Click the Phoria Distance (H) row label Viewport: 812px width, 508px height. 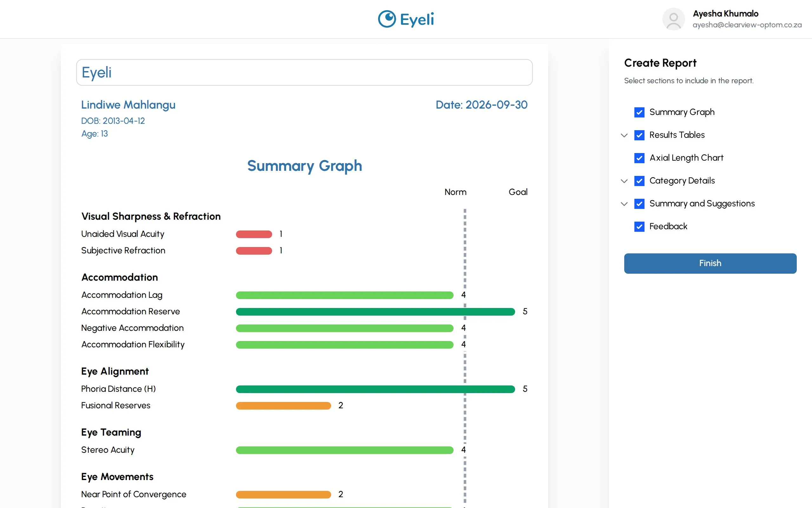point(118,389)
